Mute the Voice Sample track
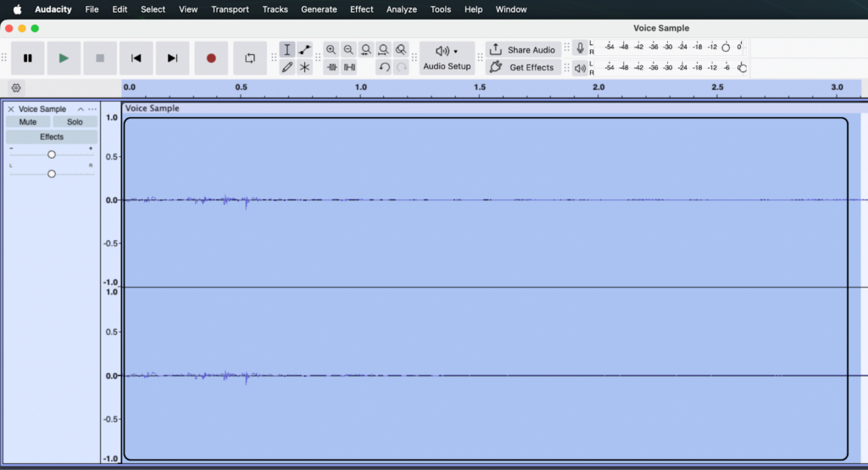Image resolution: width=868 pixels, height=470 pixels. coord(28,122)
